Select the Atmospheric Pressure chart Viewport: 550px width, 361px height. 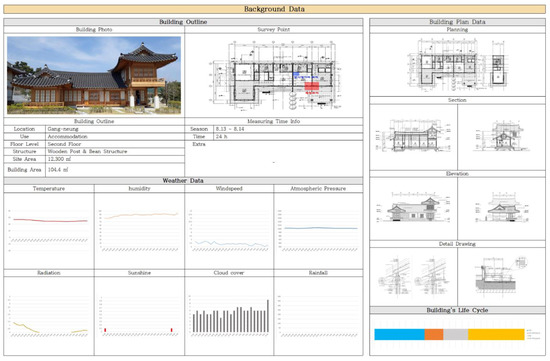pos(318,230)
